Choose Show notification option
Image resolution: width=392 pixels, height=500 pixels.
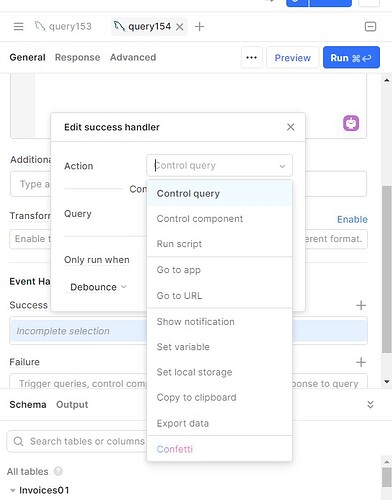(219, 322)
